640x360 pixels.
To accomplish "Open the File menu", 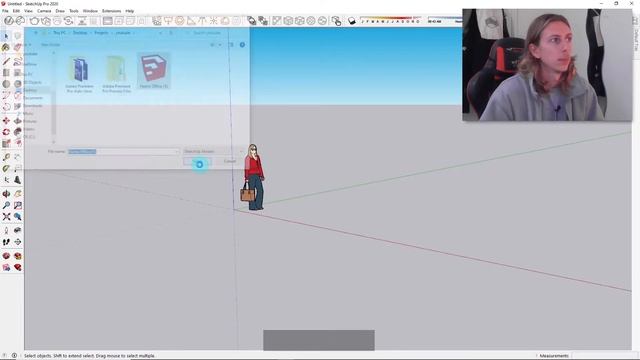I will coord(5,11).
